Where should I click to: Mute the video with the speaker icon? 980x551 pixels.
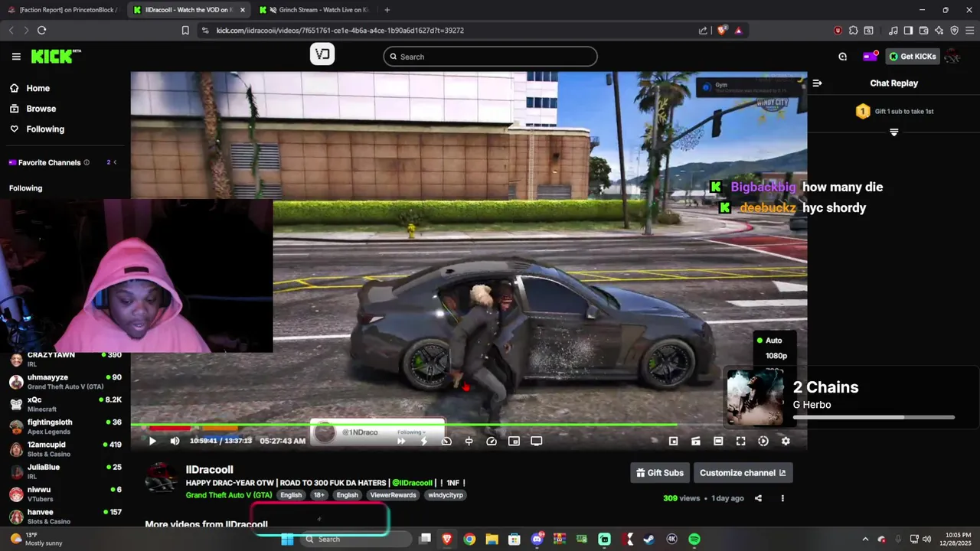175,441
